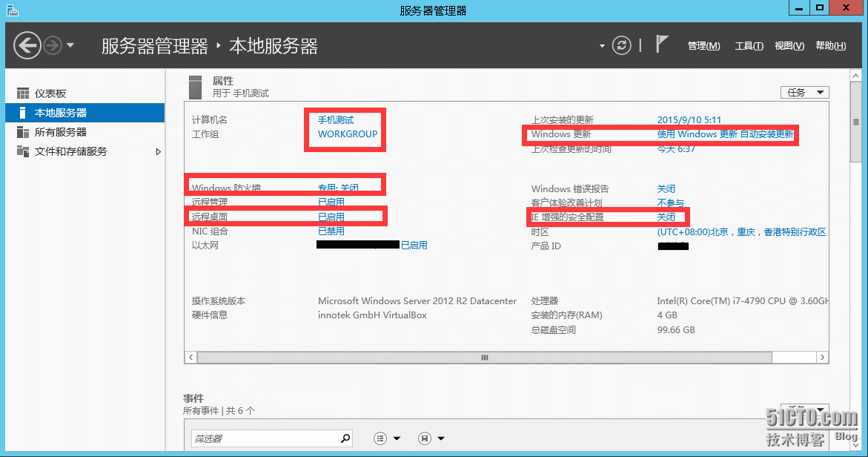The width and height of the screenshot is (868, 457).
Task: Click the main vertical scrollbar thumb
Action: [856, 122]
